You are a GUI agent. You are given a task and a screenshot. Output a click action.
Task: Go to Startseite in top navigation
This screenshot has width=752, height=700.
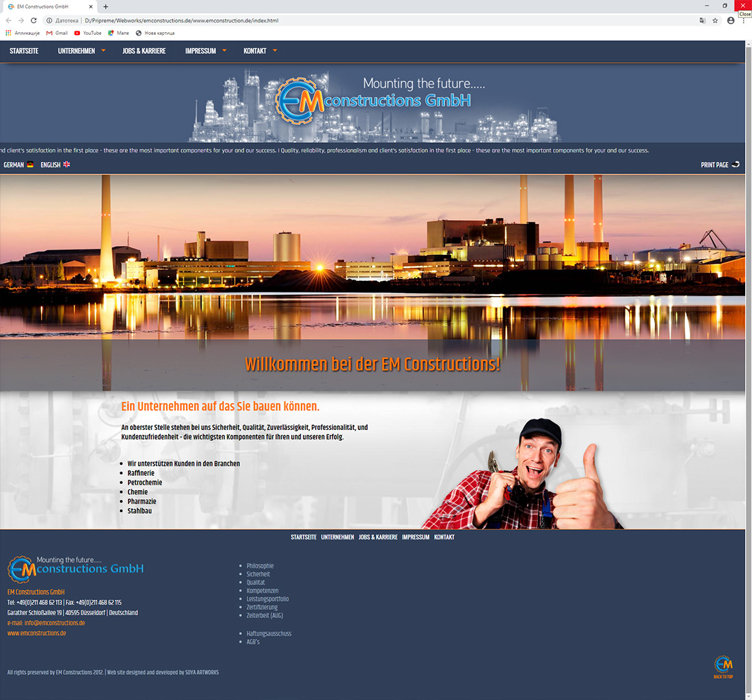click(x=24, y=51)
